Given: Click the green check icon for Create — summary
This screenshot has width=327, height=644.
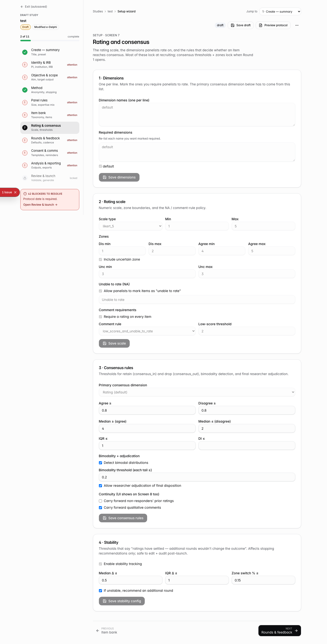Looking at the screenshot, I should (x=25, y=52).
